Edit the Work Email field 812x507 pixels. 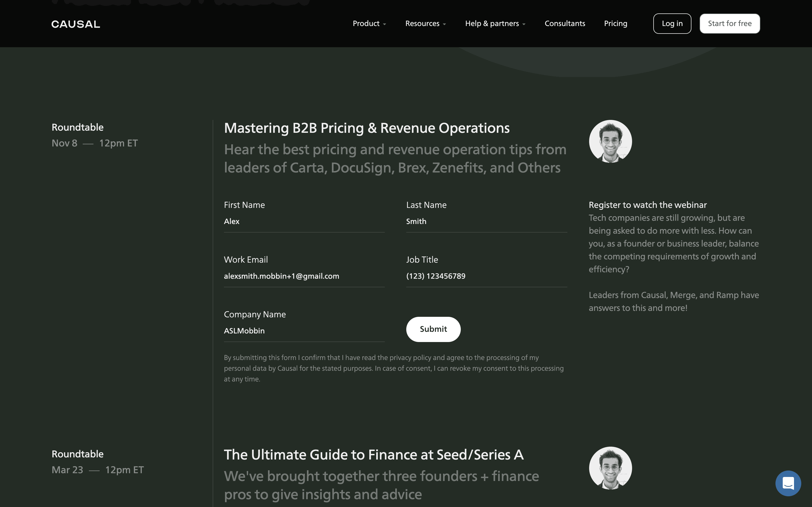304,276
